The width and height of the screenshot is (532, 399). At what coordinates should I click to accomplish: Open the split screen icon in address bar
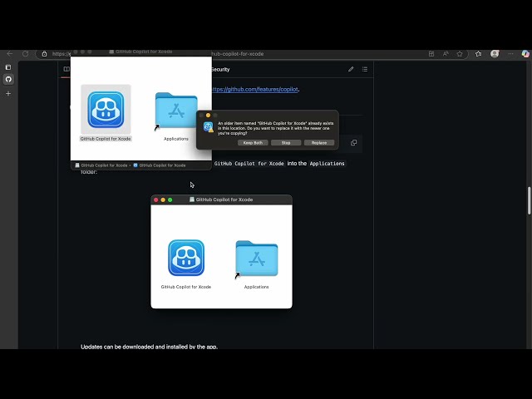pos(431,53)
